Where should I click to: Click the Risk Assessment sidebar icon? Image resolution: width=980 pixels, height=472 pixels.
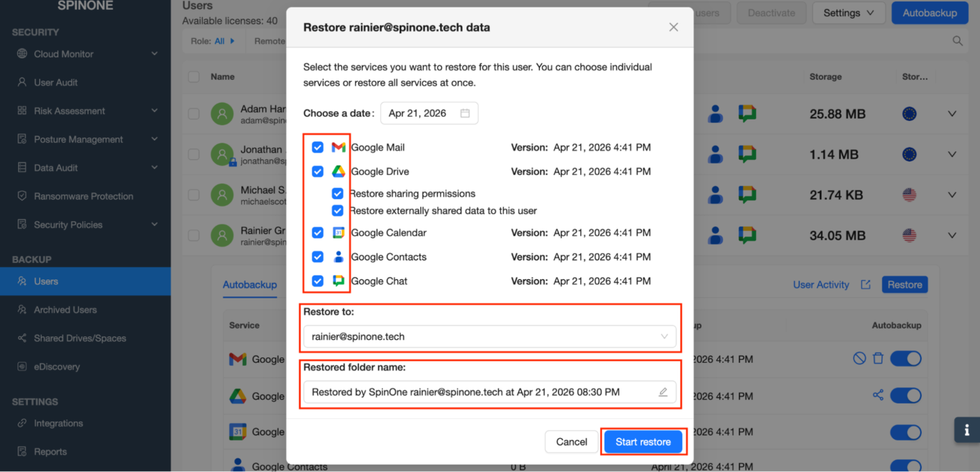pyautogui.click(x=22, y=111)
